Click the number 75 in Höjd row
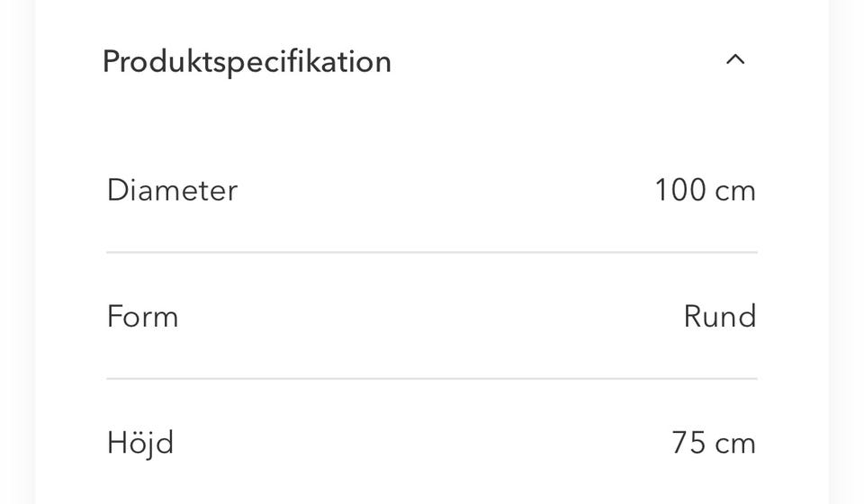This screenshot has width=864, height=504. pyautogui.click(x=688, y=443)
